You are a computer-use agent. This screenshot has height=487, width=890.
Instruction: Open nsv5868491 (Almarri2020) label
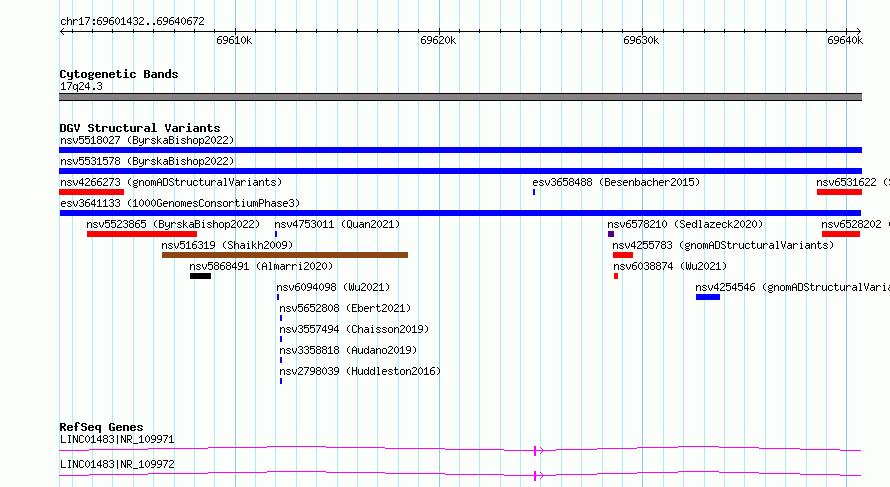pyautogui.click(x=261, y=266)
